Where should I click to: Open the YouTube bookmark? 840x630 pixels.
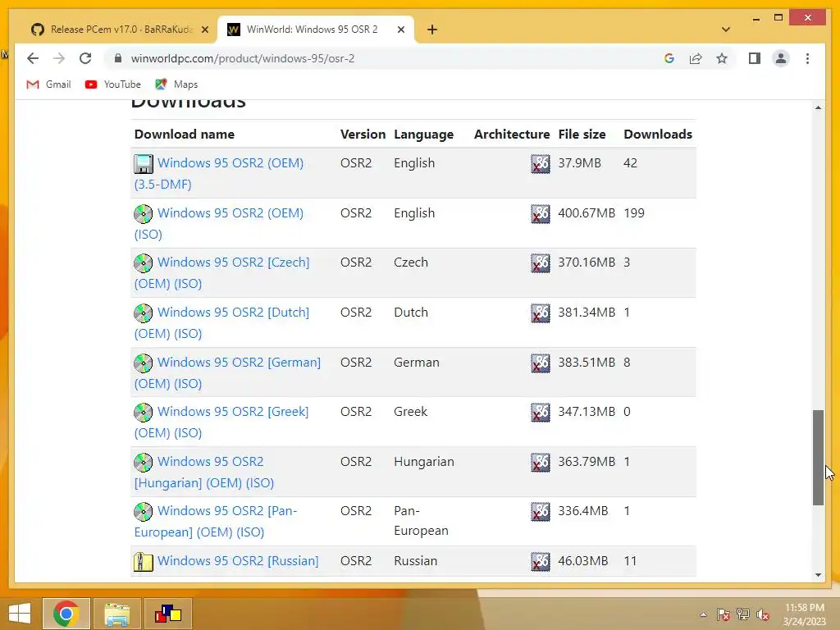click(x=113, y=84)
